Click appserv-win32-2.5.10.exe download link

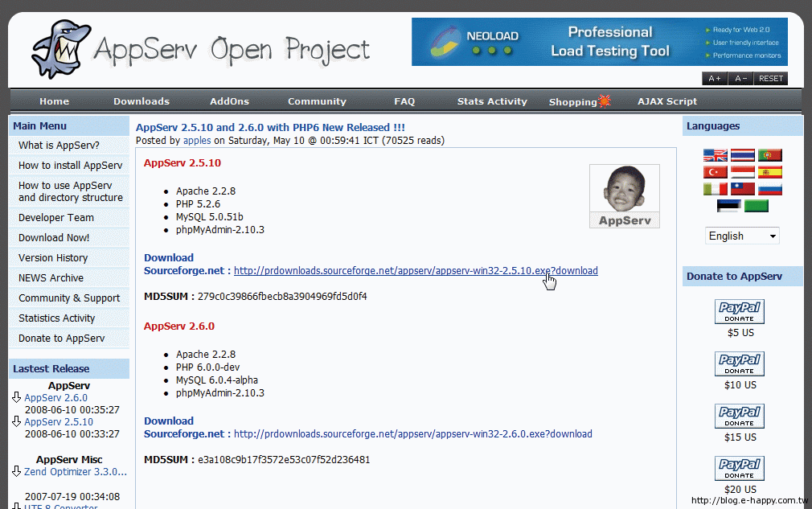pyautogui.click(x=416, y=271)
